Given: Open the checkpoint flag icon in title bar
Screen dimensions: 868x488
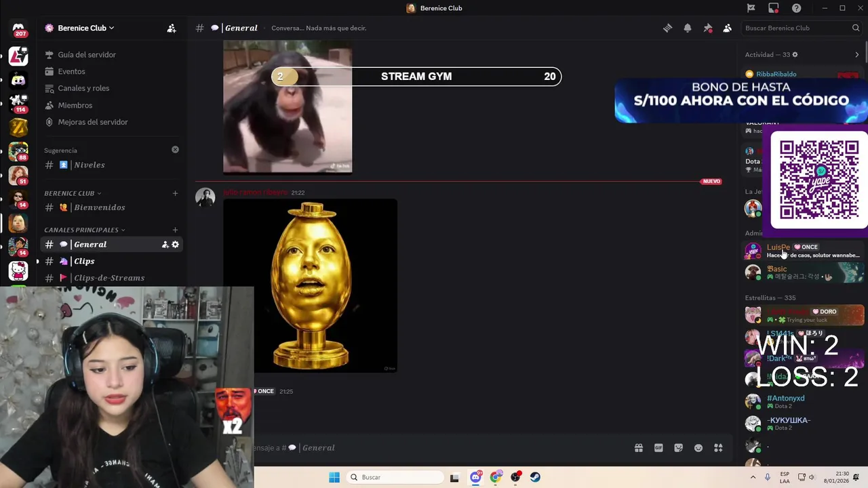Looking at the screenshot, I should pyautogui.click(x=751, y=8).
